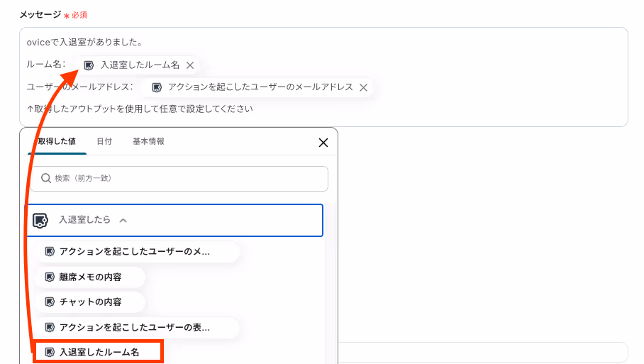The width and height of the screenshot is (644, 364).
Task: Select the アクションを起こしたユーザーのメールアドレス chip text
Action: 260,87
